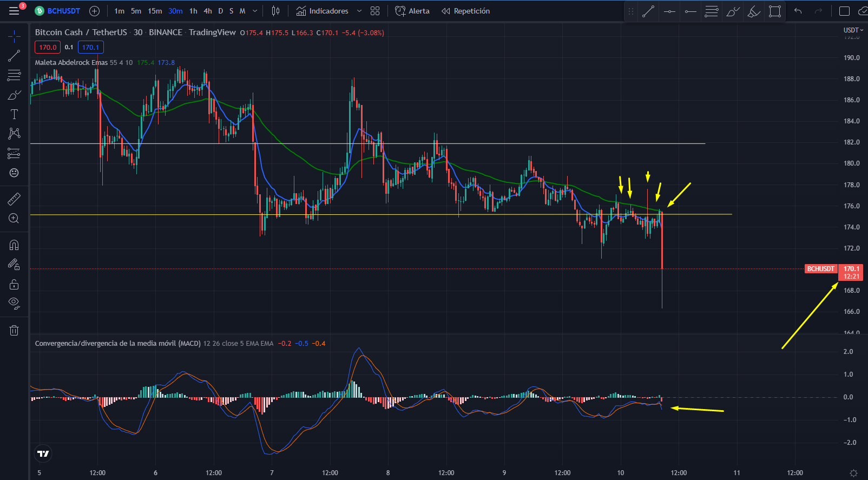Switch chart to 4h timeframe
The image size is (868, 480).
208,11
